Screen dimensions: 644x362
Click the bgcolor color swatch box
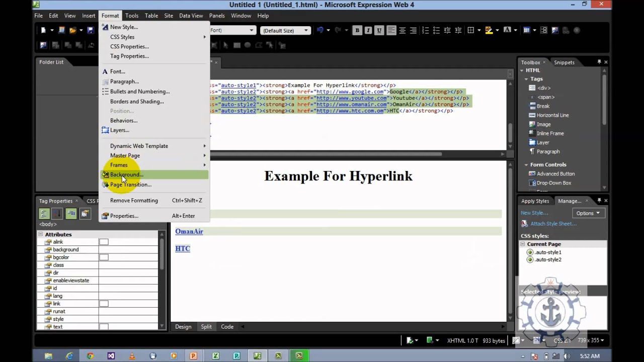coord(104,257)
